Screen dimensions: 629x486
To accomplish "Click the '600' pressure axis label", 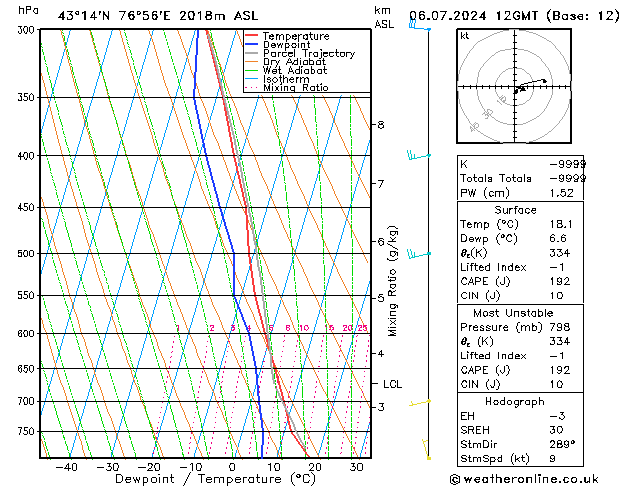I will click(x=28, y=334).
